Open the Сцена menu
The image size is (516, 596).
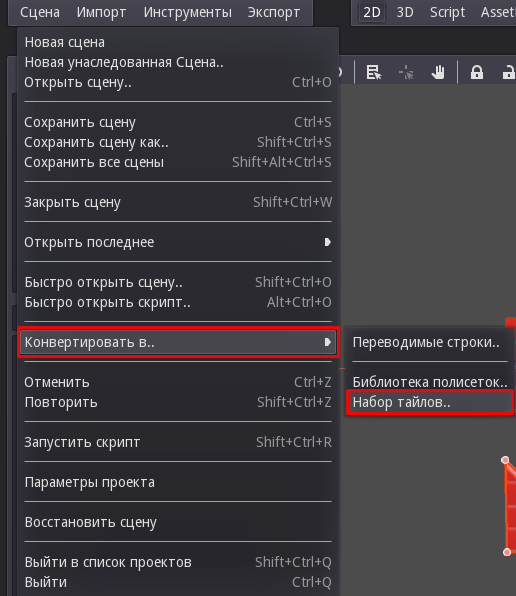pyautogui.click(x=40, y=12)
